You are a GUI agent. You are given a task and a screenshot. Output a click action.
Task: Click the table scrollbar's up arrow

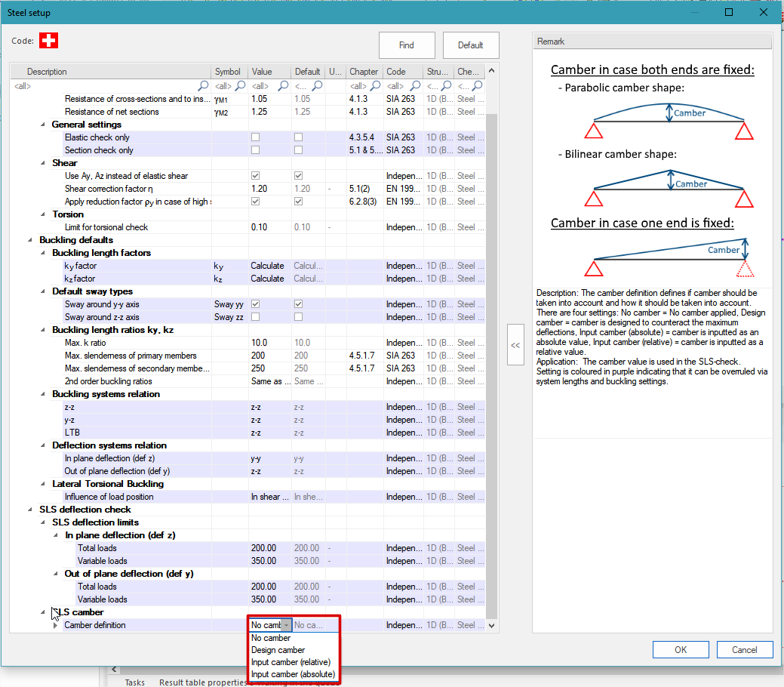tap(492, 72)
